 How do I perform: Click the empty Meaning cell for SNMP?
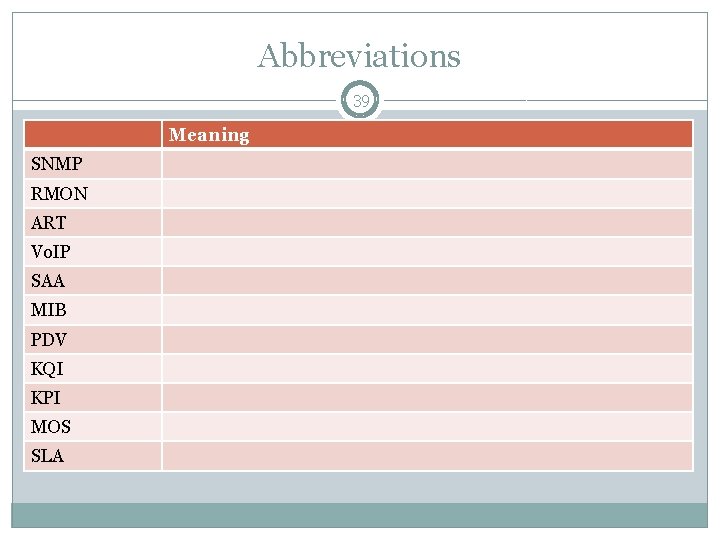pos(427,164)
